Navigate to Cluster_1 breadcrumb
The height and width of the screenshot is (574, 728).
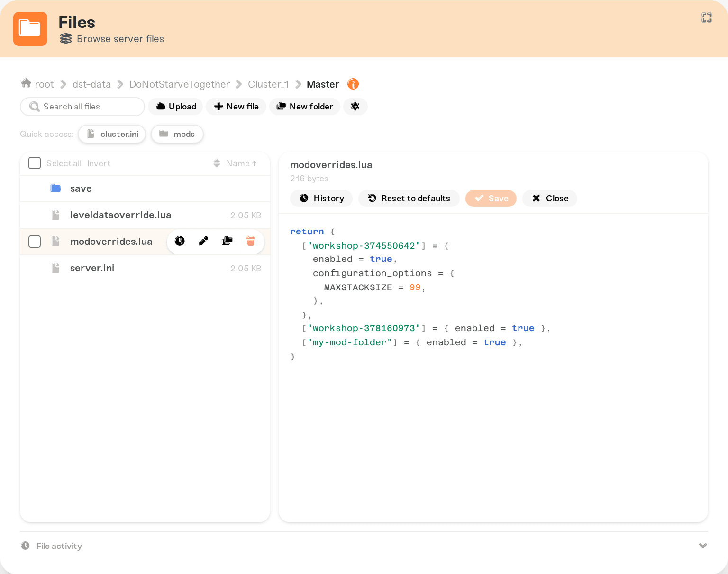[268, 84]
